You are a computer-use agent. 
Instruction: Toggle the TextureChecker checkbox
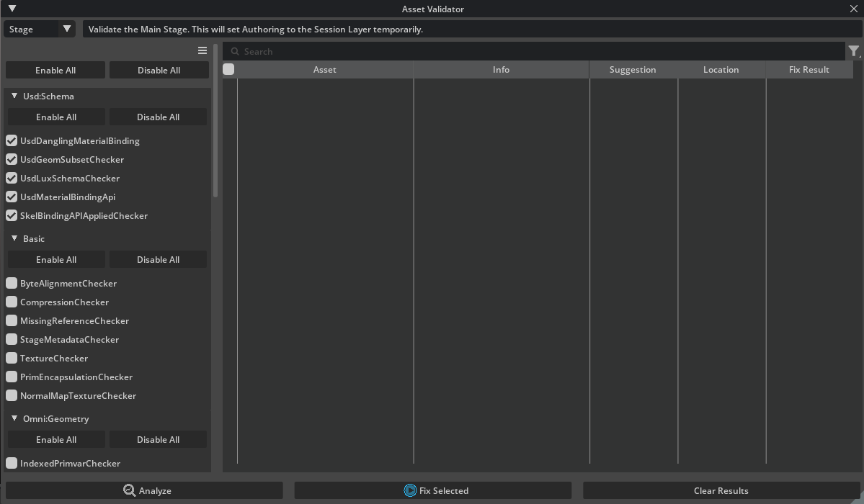pos(12,358)
